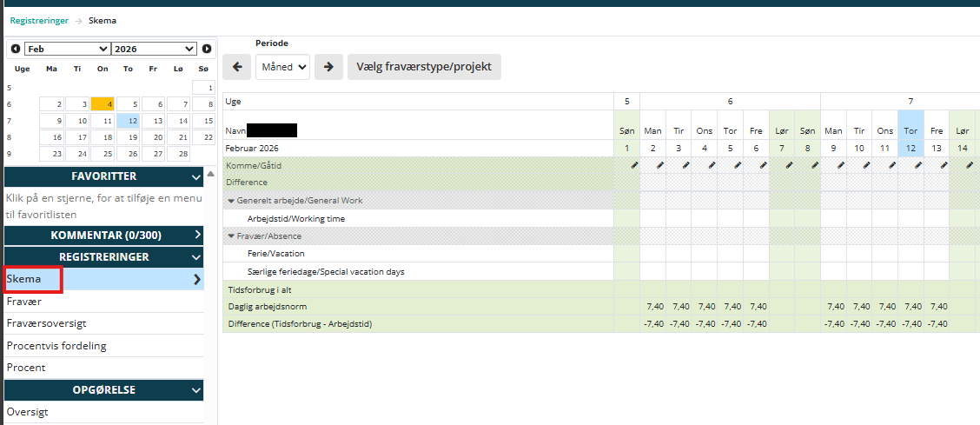Expand the KOMMENTAR (0/300) section

pyautogui.click(x=196, y=235)
